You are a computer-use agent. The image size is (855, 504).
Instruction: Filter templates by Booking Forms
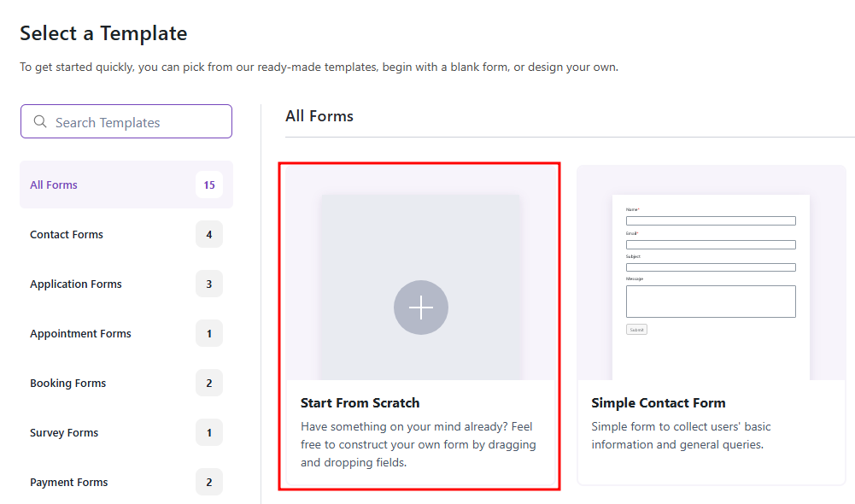[68, 383]
